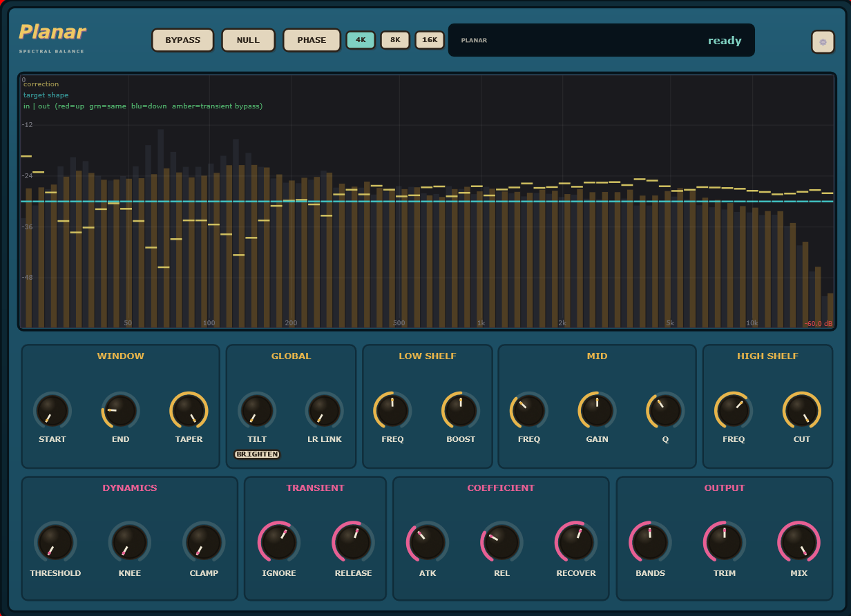The width and height of the screenshot is (851, 616).
Task: Click the LOW SHELF FREQ knob
Action: pos(392,411)
